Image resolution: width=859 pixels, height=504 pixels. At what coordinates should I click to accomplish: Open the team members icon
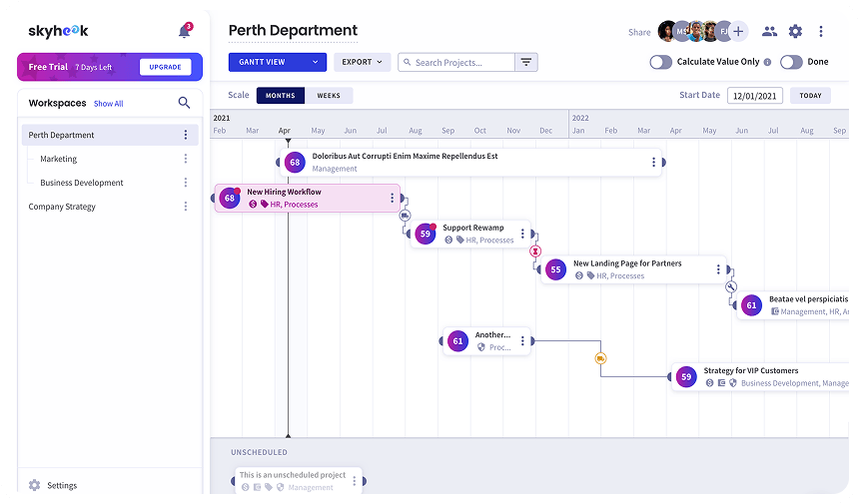tap(770, 32)
